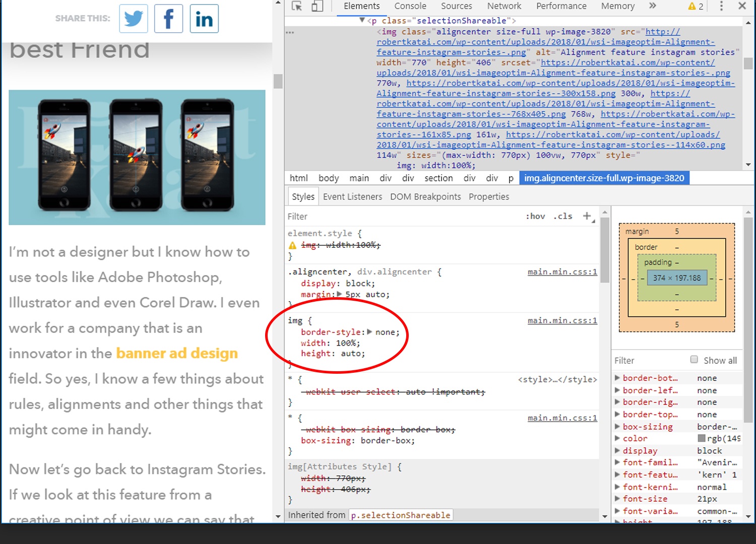Click the Twitter share icon

tap(134, 19)
